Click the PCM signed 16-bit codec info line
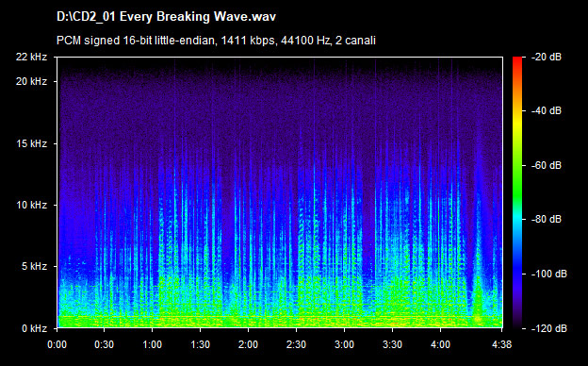The image size is (588, 366). [x=216, y=41]
